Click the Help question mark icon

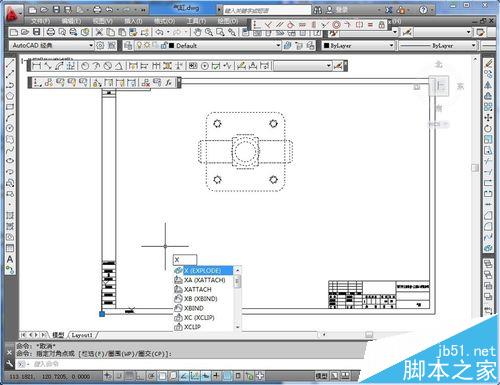point(423,10)
